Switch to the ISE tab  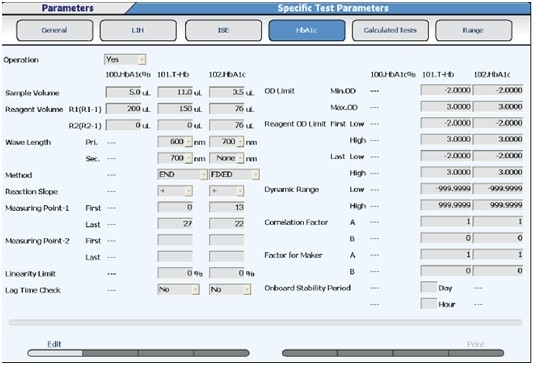coord(223,30)
